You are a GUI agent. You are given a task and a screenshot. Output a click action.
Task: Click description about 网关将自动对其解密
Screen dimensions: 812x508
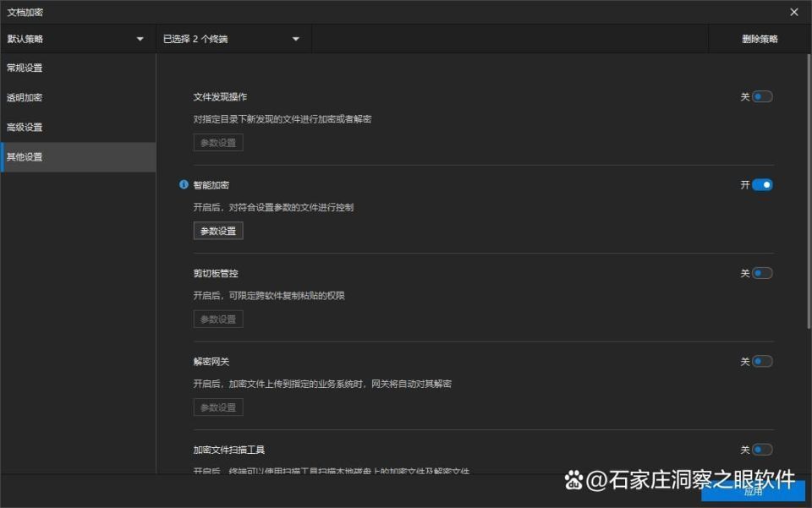[x=322, y=384]
